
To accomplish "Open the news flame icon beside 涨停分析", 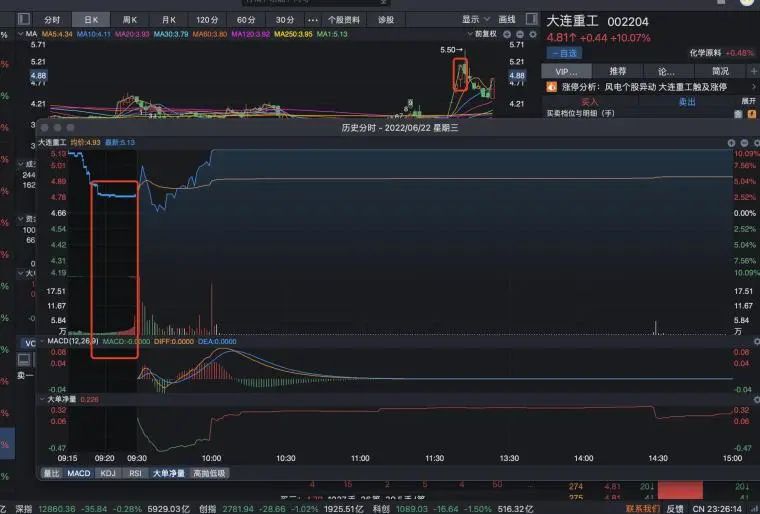I will click(x=552, y=87).
